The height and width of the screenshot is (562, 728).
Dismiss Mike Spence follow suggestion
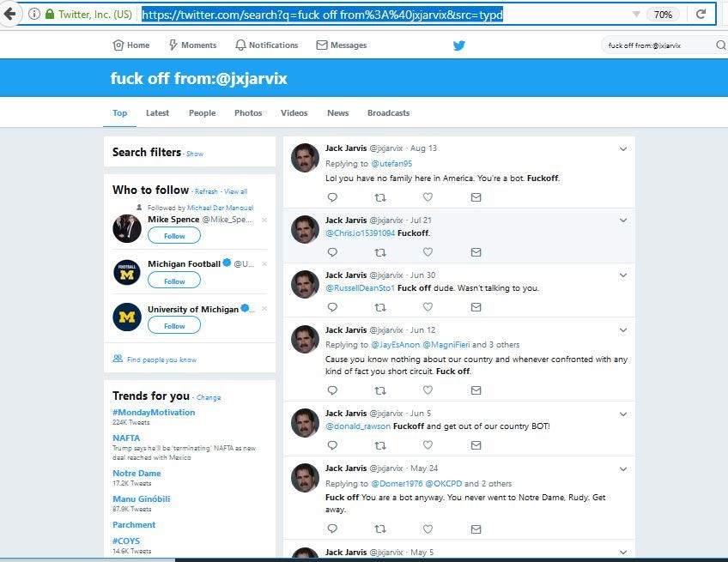264,220
